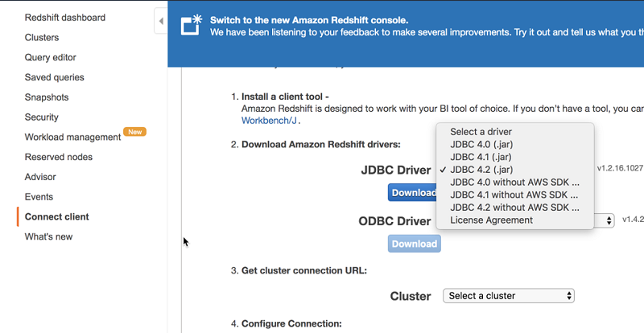Select Connect client sidebar item
This screenshot has width=644, height=333.
(x=56, y=217)
